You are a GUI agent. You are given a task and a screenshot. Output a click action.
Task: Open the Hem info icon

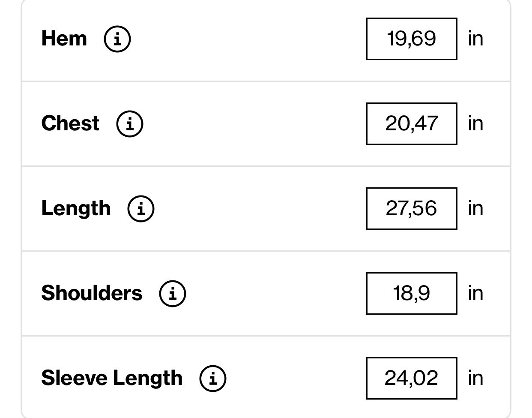click(x=117, y=39)
